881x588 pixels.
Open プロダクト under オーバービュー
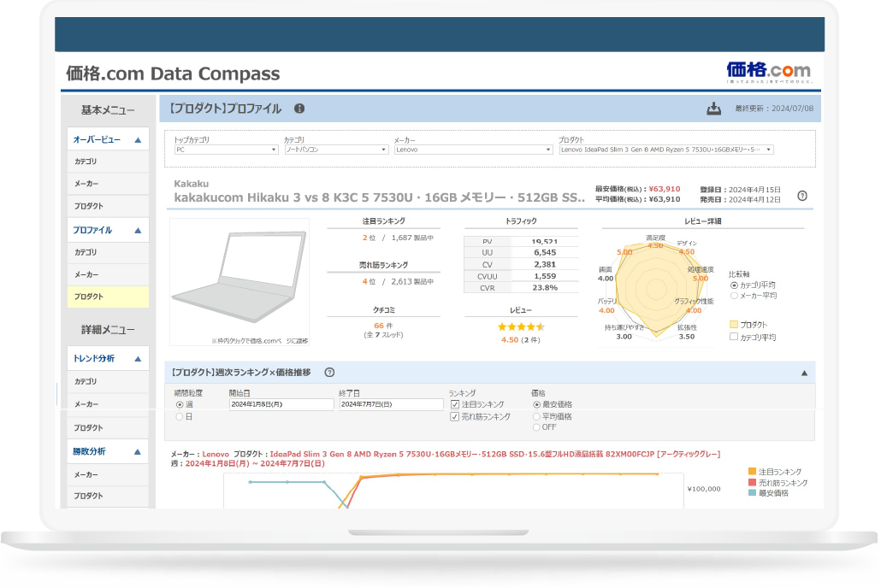(x=108, y=206)
